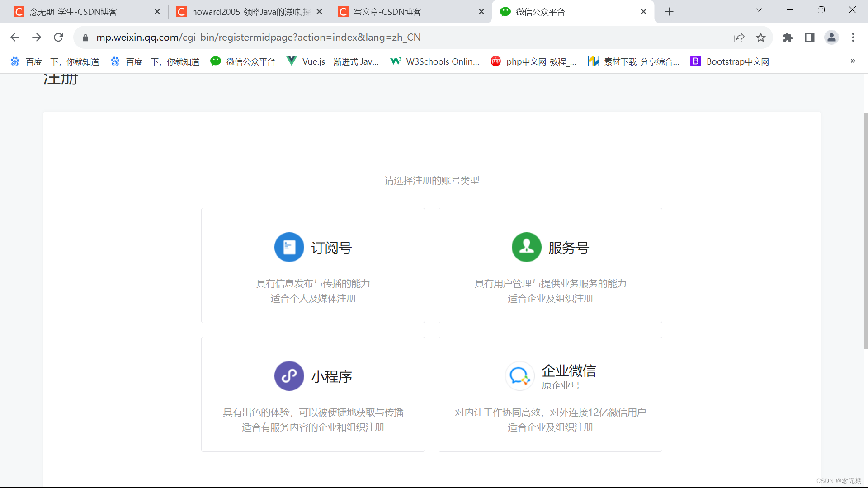Click the green 服务号 person icon
Viewport: 868px width, 488px height.
coord(526,247)
